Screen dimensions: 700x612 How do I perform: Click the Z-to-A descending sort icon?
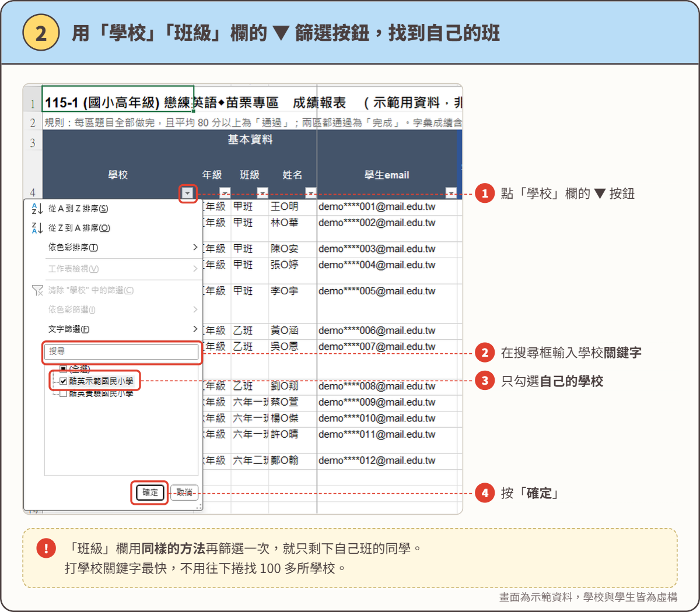(x=37, y=228)
